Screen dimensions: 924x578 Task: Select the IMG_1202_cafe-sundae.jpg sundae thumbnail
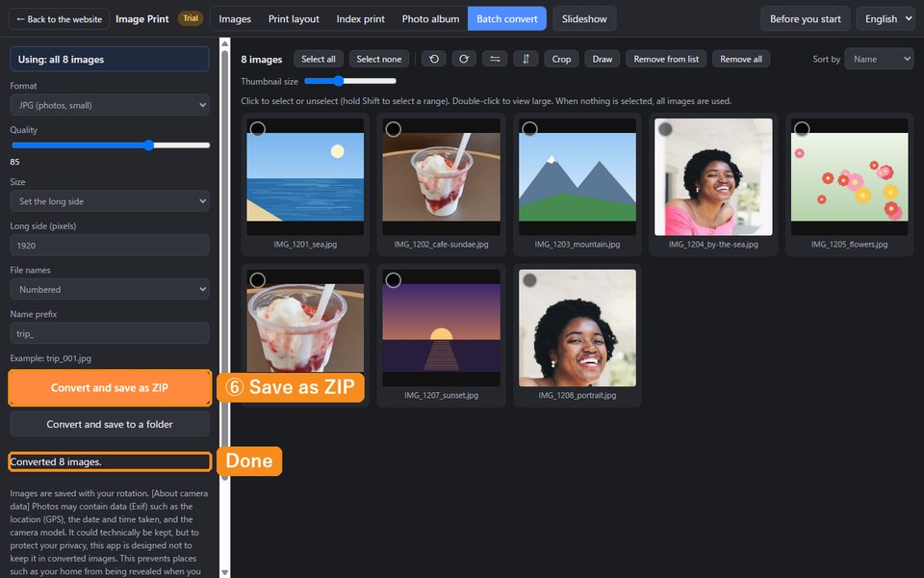tap(442, 177)
